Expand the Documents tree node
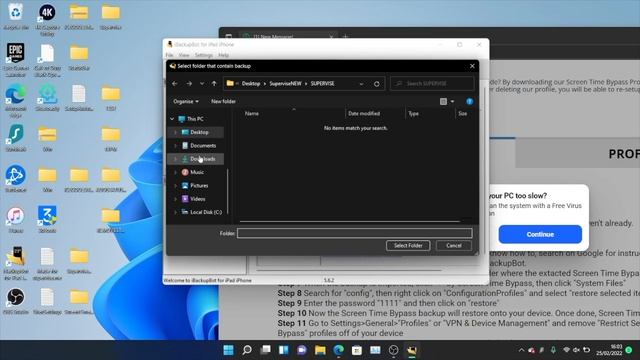 point(176,146)
